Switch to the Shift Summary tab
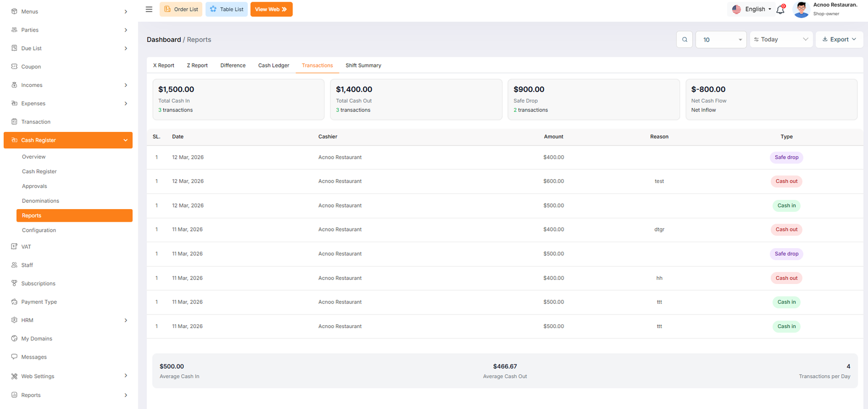 pyautogui.click(x=363, y=66)
